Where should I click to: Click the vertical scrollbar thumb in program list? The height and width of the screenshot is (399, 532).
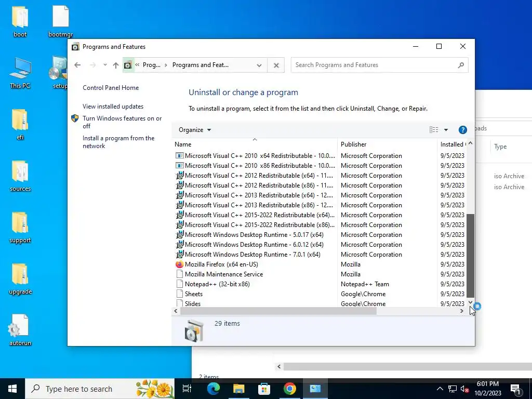tap(470, 256)
